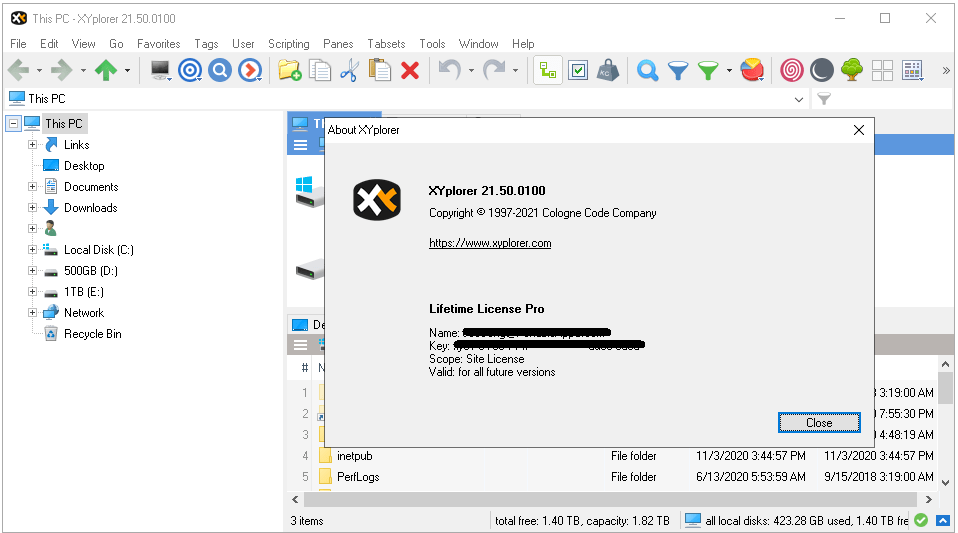The image size is (958, 533).
Task: Open the Favorites menu
Action: (158, 44)
